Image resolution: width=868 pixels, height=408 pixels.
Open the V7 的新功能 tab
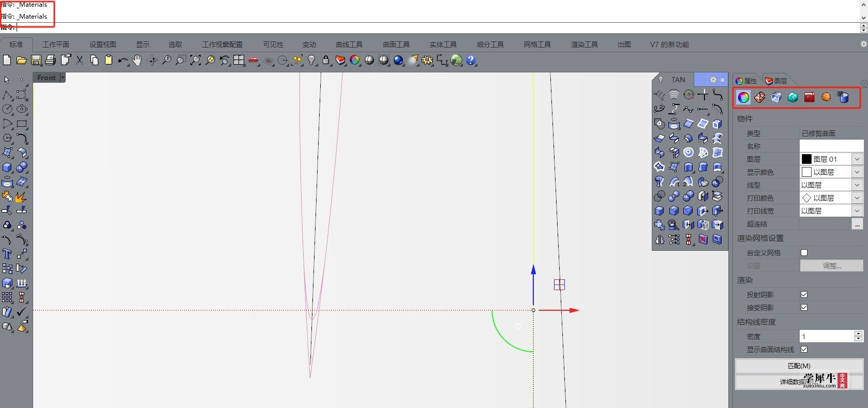coord(669,44)
